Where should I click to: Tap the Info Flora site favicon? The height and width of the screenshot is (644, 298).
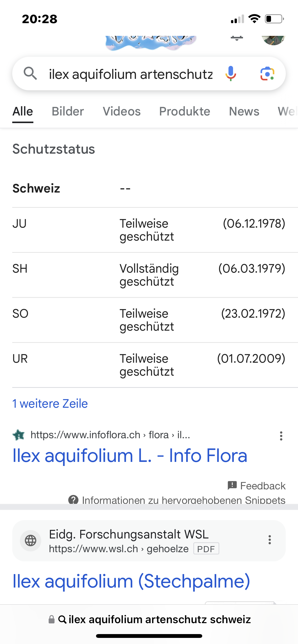(x=19, y=435)
